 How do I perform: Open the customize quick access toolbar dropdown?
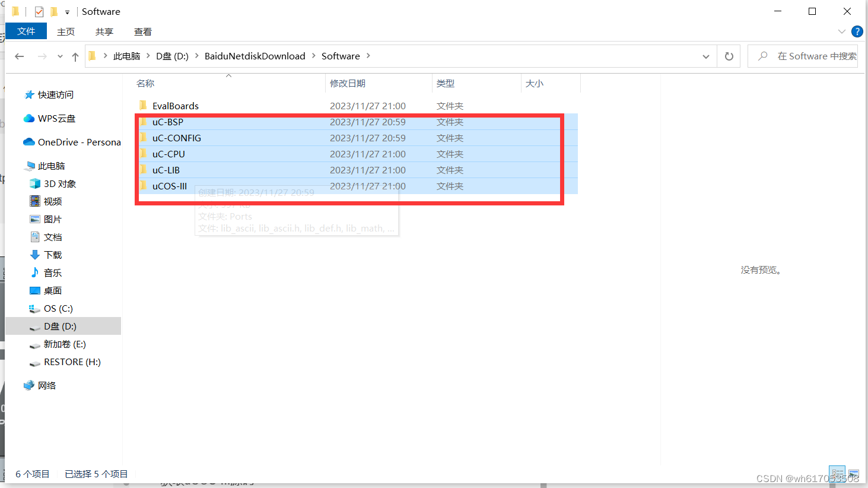point(67,12)
